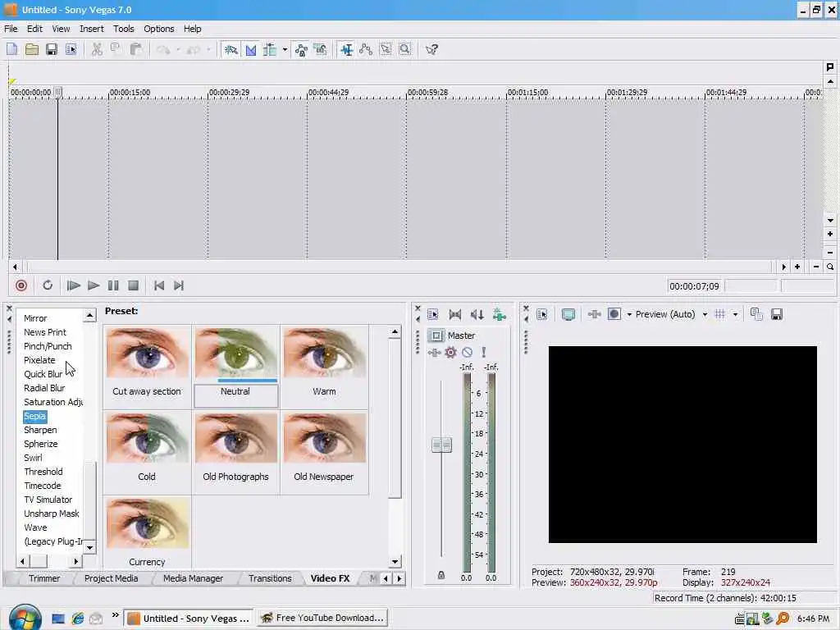The height and width of the screenshot is (630, 840).
Task: Click the Master volume fader handle
Action: [x=441, y=445]
